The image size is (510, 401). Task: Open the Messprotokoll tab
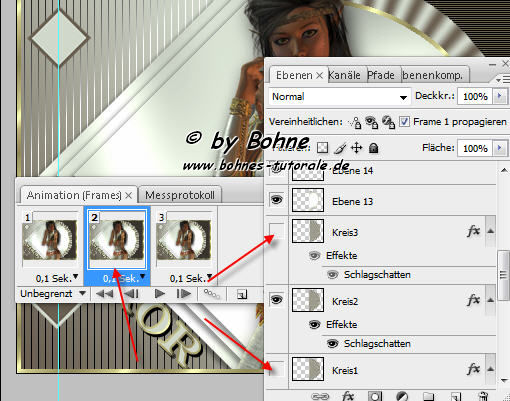(x=180, y=195)
